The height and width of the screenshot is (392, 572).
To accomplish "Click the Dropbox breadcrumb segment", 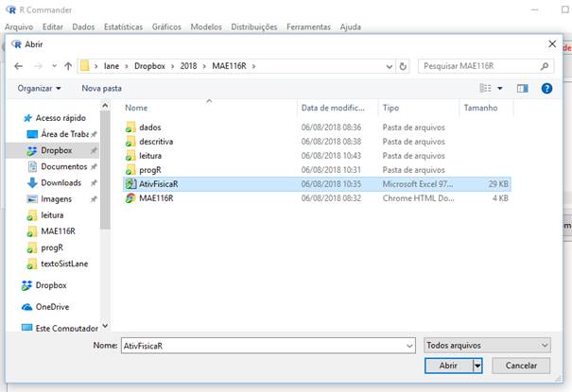I will 149,66.
